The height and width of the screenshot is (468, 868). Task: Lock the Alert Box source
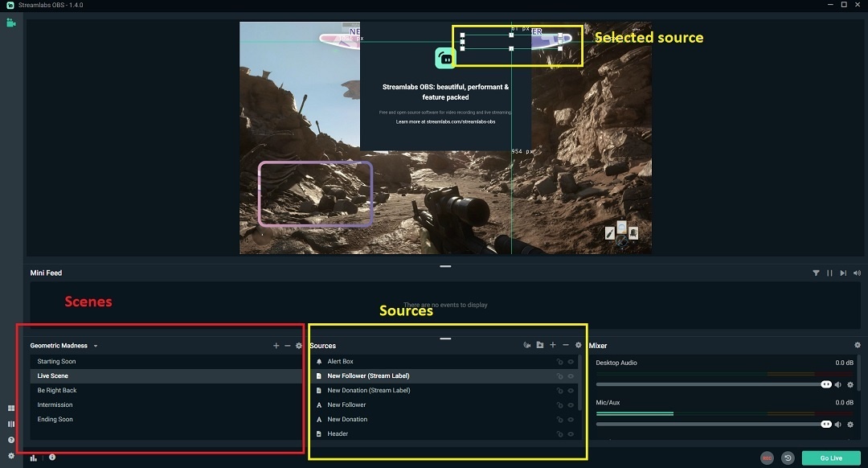click(x=559, y=362)
